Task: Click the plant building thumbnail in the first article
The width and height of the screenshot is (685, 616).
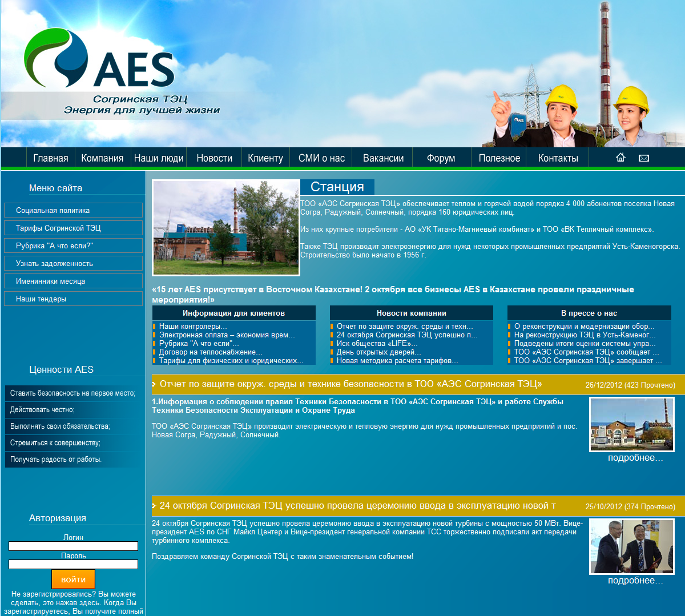Action: coord(632,425)
